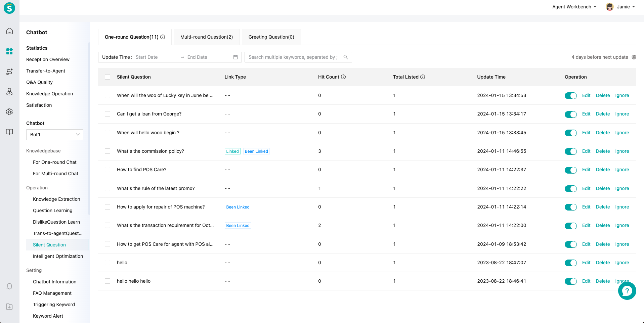
Task: Click the Linked tag on commission policy row
Action: tap(232, 151)
